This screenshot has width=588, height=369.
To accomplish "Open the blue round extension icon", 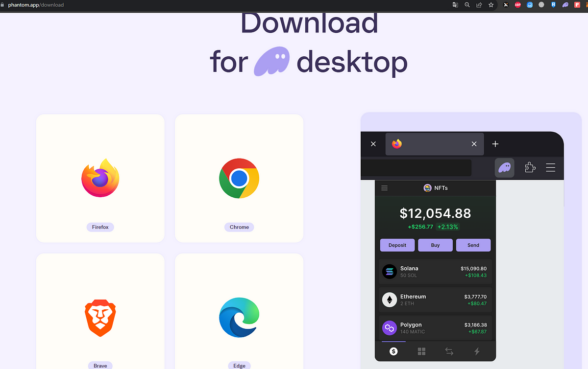I will 530,5.
